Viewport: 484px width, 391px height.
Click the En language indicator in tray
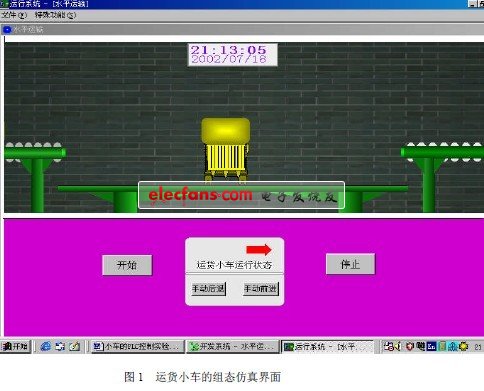click(431, 347)
